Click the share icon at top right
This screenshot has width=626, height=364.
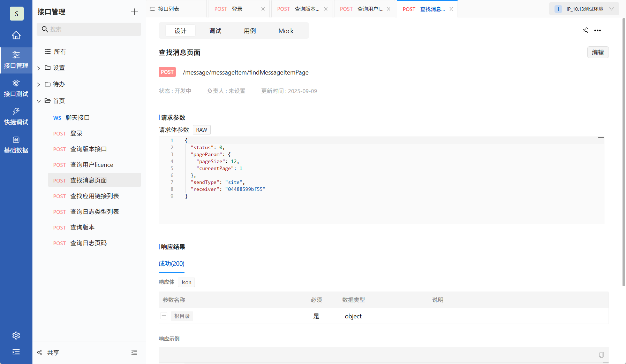pyautogui.click(x=585, y=30)
